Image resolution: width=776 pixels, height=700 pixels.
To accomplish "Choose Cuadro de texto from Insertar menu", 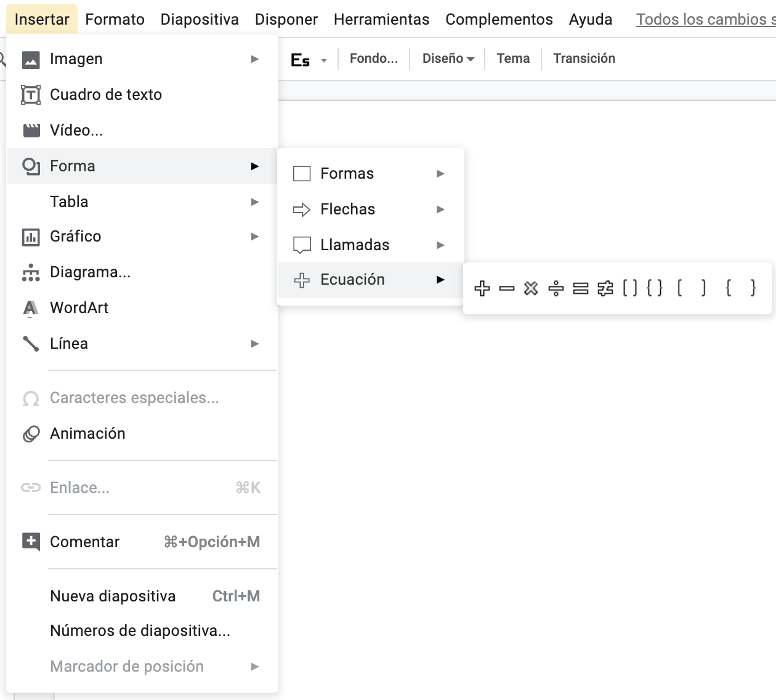I will (106, 94).
